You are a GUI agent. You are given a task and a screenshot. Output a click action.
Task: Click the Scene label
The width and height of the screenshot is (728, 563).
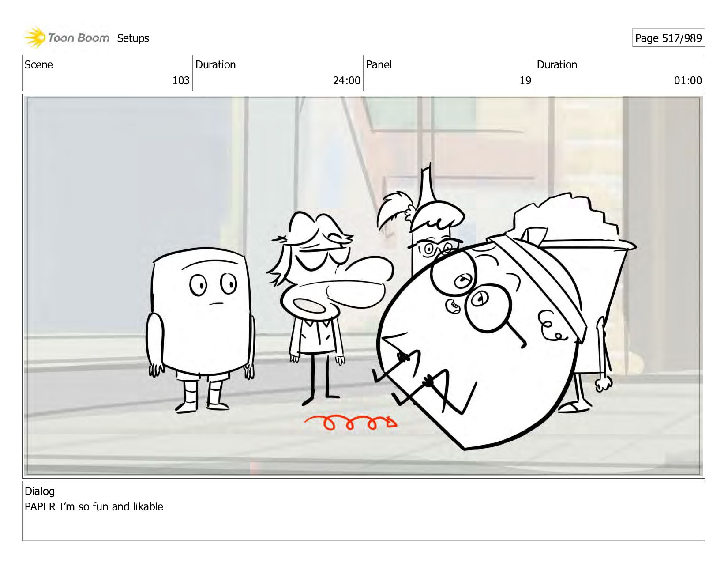pos(39,64)
